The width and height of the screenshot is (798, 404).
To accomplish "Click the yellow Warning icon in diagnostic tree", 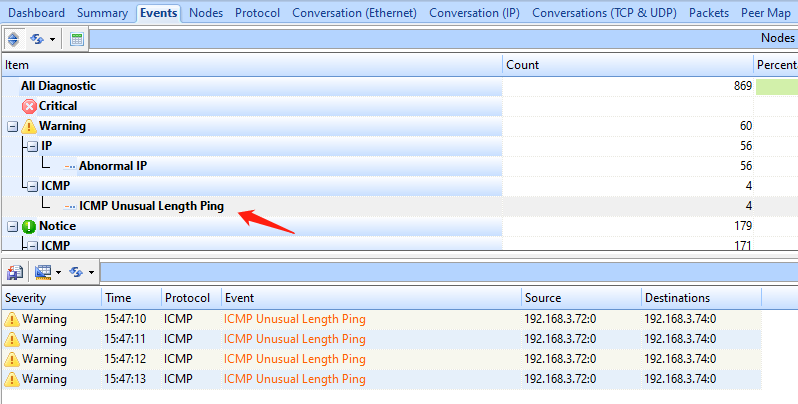I will pos(29,126).
